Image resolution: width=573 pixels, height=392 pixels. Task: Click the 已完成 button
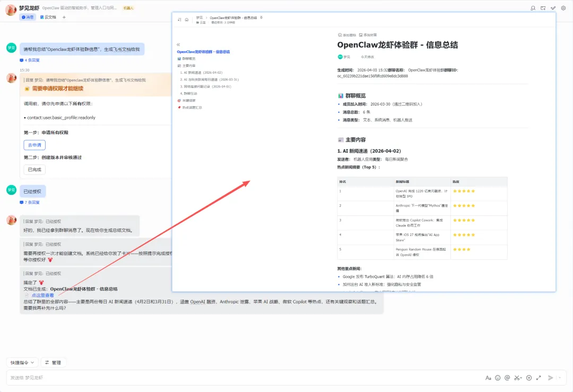(x=34, y=170)
